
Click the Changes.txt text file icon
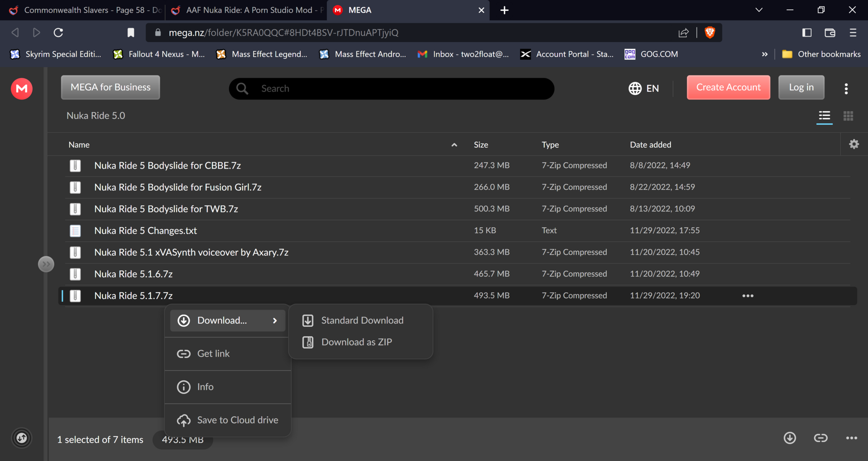coord(75,230)
